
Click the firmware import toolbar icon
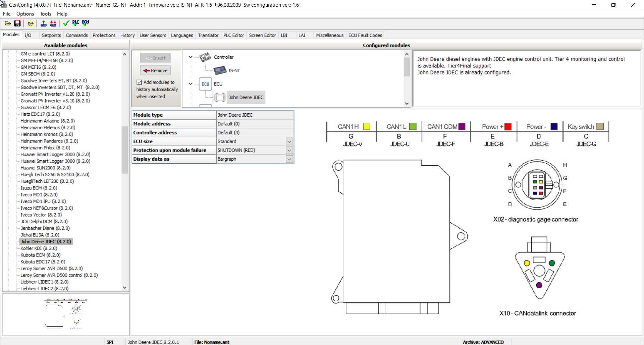pos(31,23)
